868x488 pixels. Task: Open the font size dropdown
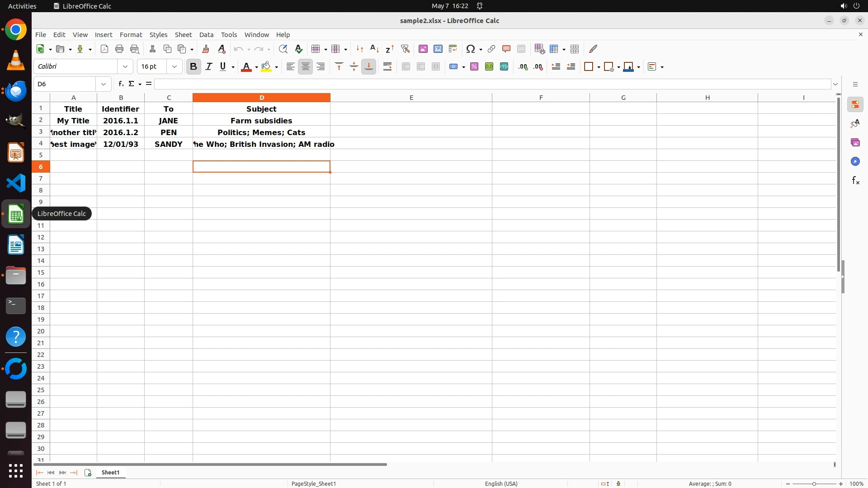pos(175,67)
